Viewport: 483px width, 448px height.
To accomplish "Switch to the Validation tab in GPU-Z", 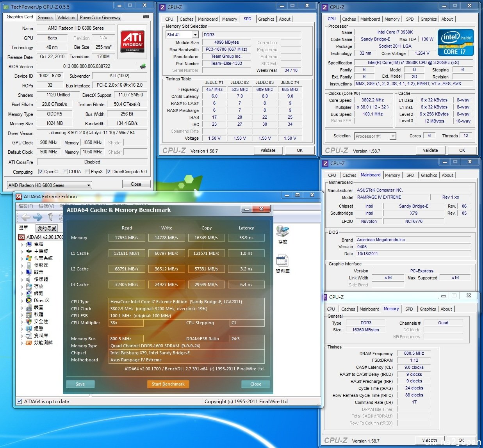I will click(x=66, y=18).
